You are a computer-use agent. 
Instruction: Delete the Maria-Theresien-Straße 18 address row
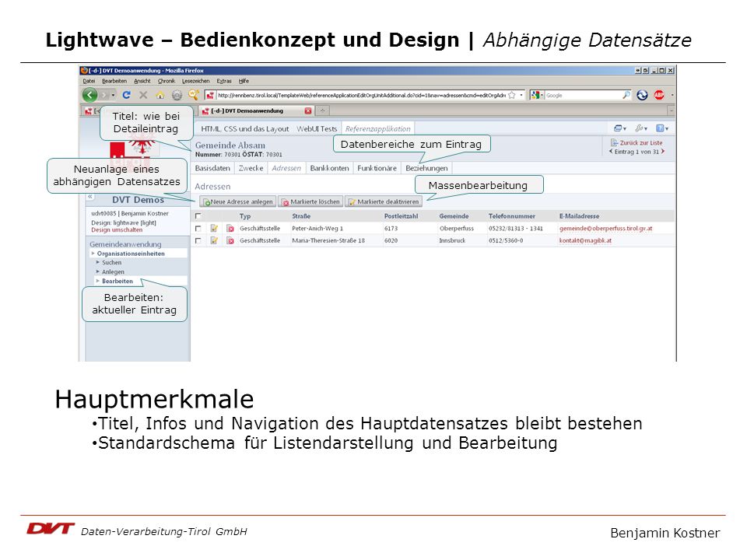[230, 240]
